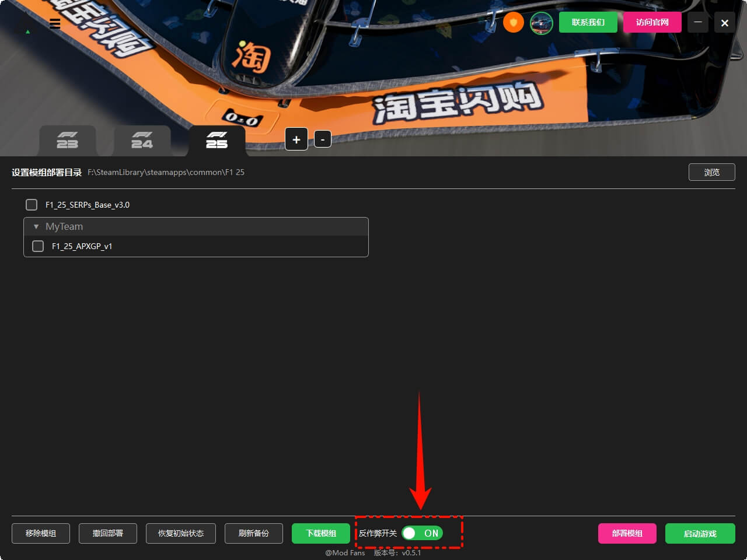Click the 恢复初始状态 button
The width and height of the screenshot is (747, 560).
(x=181, y=533)
